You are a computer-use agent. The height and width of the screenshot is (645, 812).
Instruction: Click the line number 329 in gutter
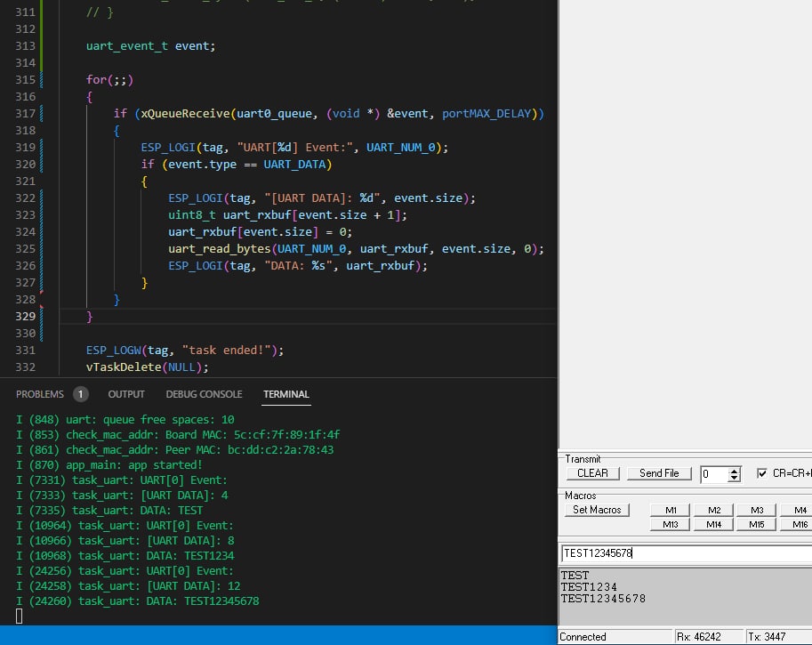point(26,317)
